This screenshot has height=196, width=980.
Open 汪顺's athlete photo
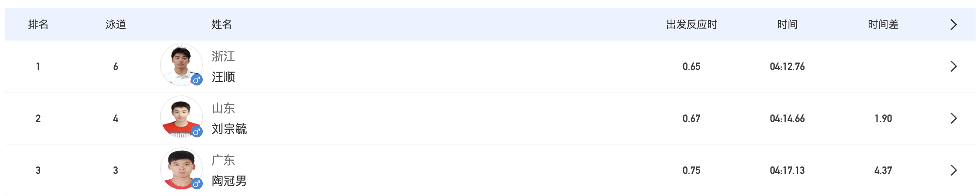click(180, 64)
